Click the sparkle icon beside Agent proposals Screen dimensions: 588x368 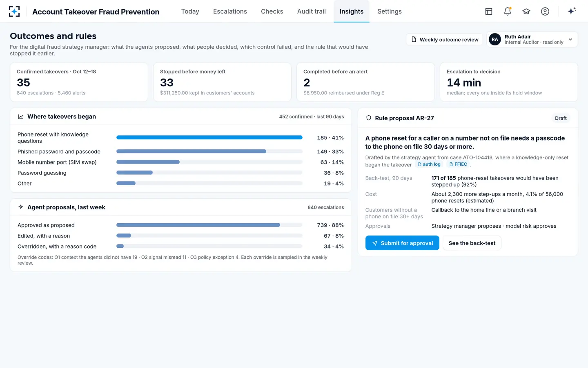(x=21, y=207)
